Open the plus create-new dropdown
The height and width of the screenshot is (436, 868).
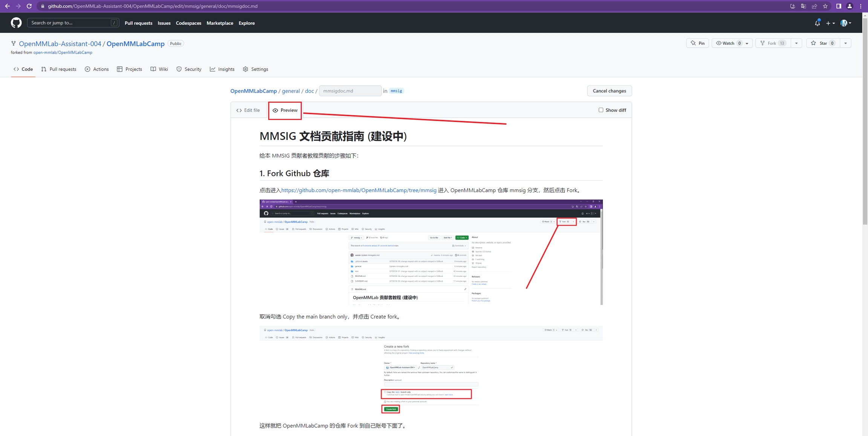tap(830, 23)
